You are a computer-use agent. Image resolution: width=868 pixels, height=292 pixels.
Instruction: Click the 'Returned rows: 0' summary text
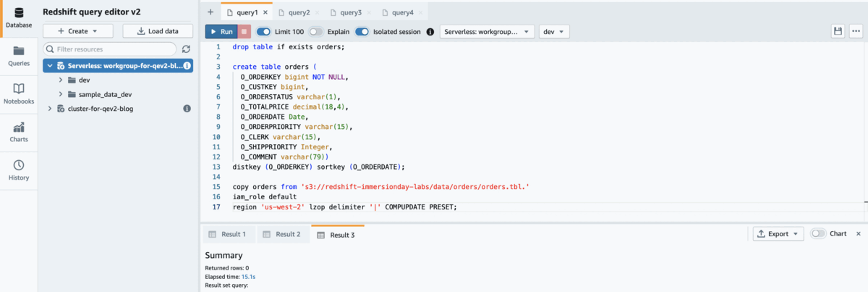coord(227,268)
